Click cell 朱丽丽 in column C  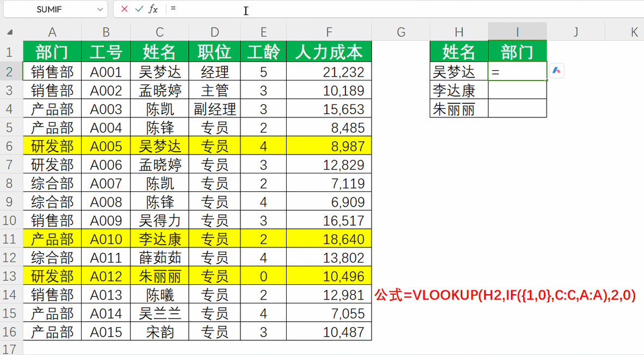tap(160, 276)
